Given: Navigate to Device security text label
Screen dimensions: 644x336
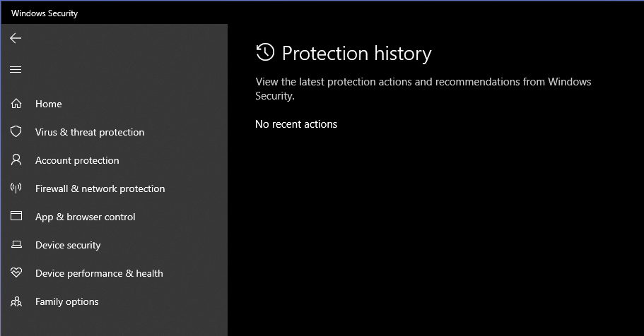Looking at the screenshot, I should coord(68,245).
